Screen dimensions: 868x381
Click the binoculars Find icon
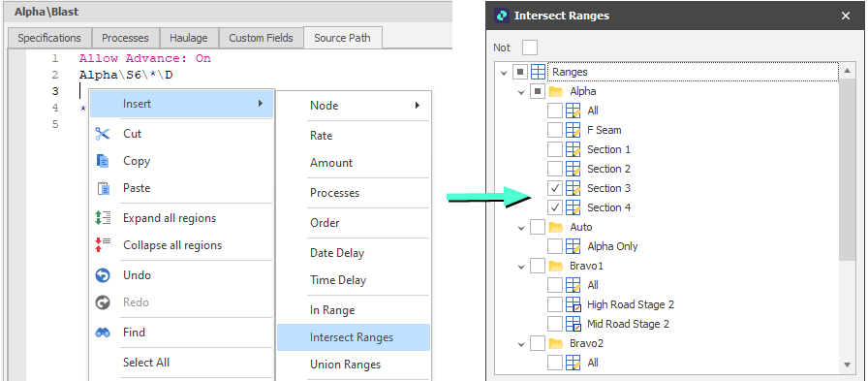pyautogui.click(x=103, y=333)
